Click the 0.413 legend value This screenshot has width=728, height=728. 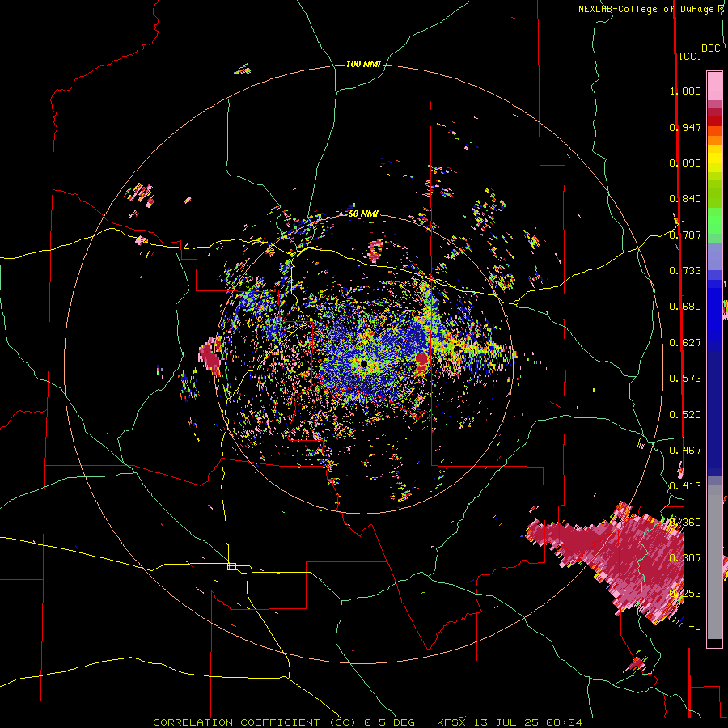[x=685, y=486]
